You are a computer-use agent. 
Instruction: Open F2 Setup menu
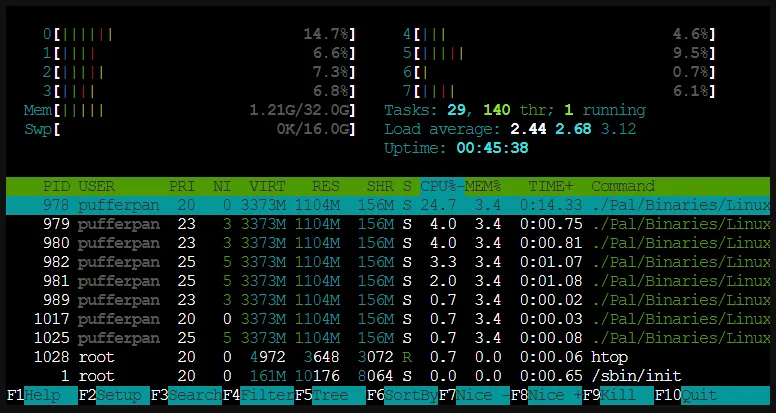[120, 395]
